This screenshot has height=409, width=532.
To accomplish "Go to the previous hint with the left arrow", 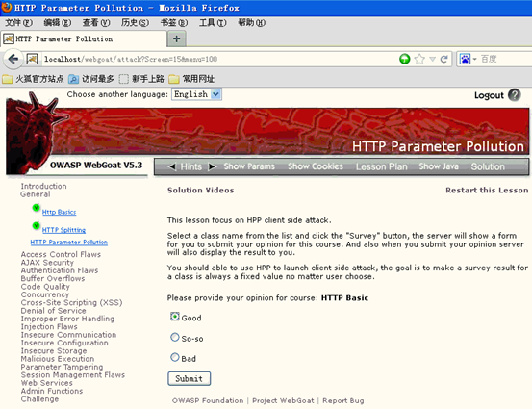I will [172, 166].
